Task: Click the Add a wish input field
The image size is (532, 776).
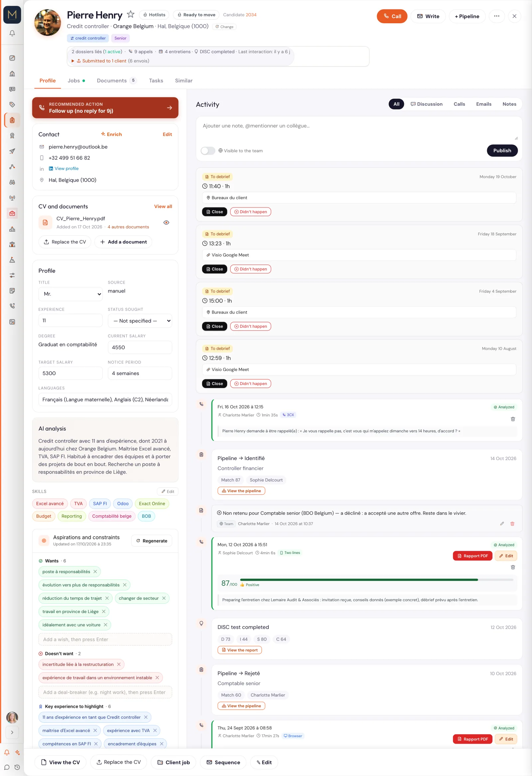Action: [x=105, y=639]
